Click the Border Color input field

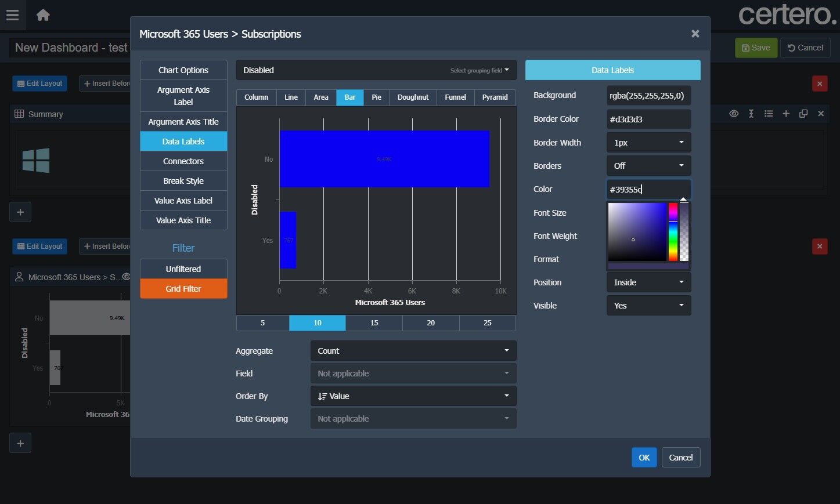(x=648, y=119)
